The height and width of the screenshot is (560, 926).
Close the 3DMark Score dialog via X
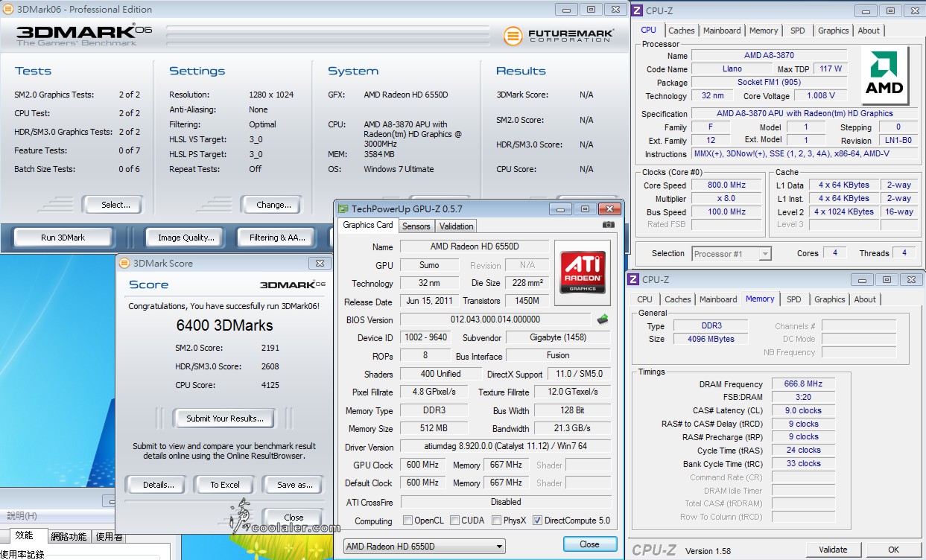[x=320, y=263]
